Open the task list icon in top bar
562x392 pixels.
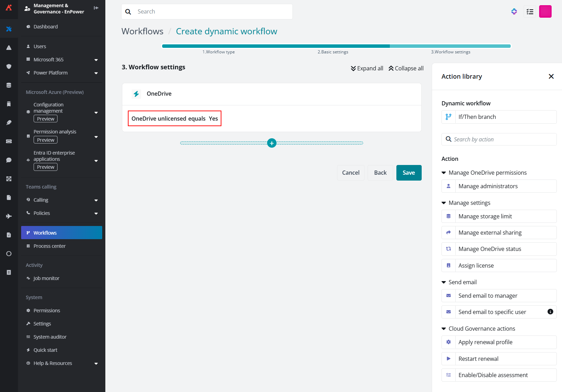530,12
